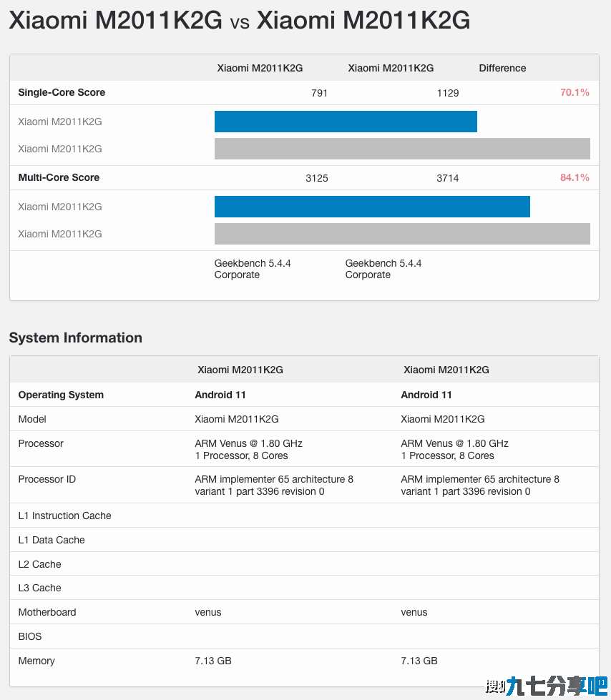This screenshot has height=700, width=611.
Task: Click "Geekbench 5.4.4 Corporate" beneath the 3125 column
Action: pyautogui.click(x=253, y=269)
